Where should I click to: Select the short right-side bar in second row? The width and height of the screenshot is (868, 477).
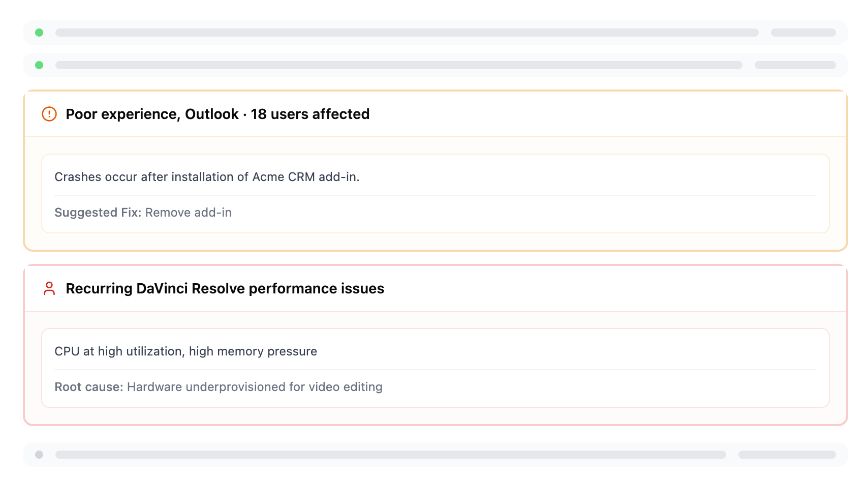click(x=795, y=65)
